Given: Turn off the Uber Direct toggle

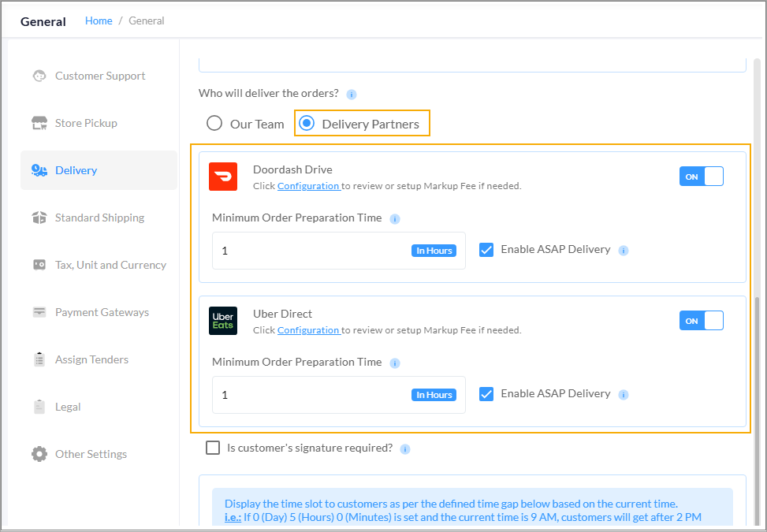Looking at the screenshot, I should 701,321.
